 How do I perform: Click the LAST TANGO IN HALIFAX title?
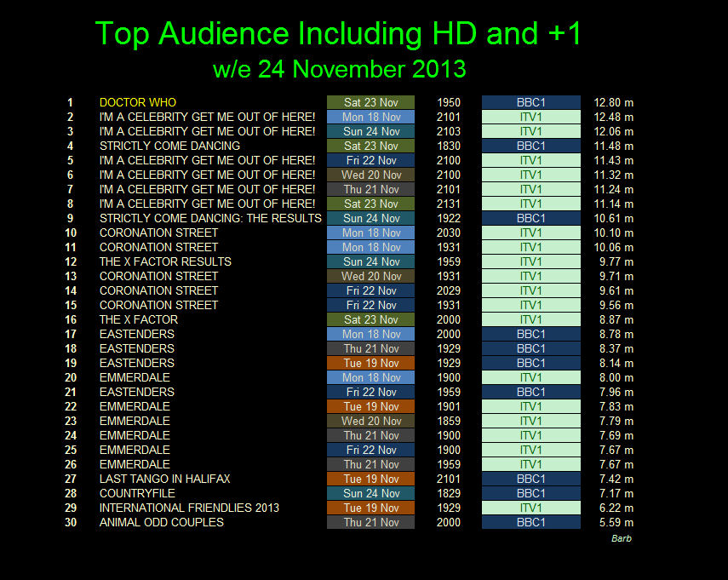(164, 479)
